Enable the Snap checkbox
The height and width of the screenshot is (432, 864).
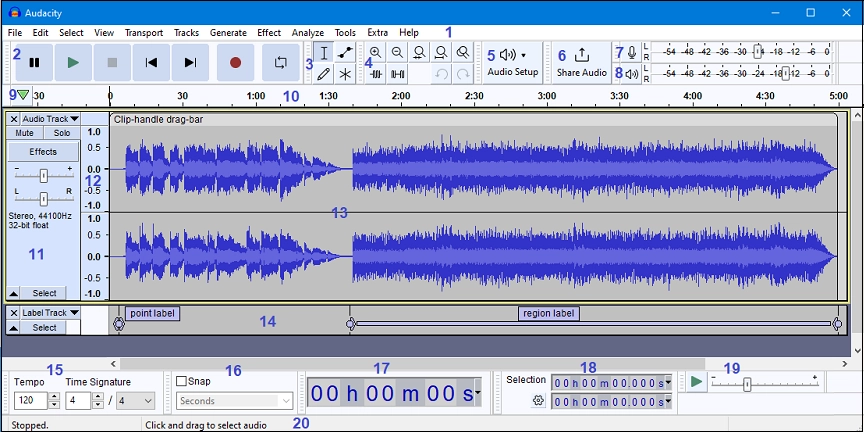tap(181, 381)
